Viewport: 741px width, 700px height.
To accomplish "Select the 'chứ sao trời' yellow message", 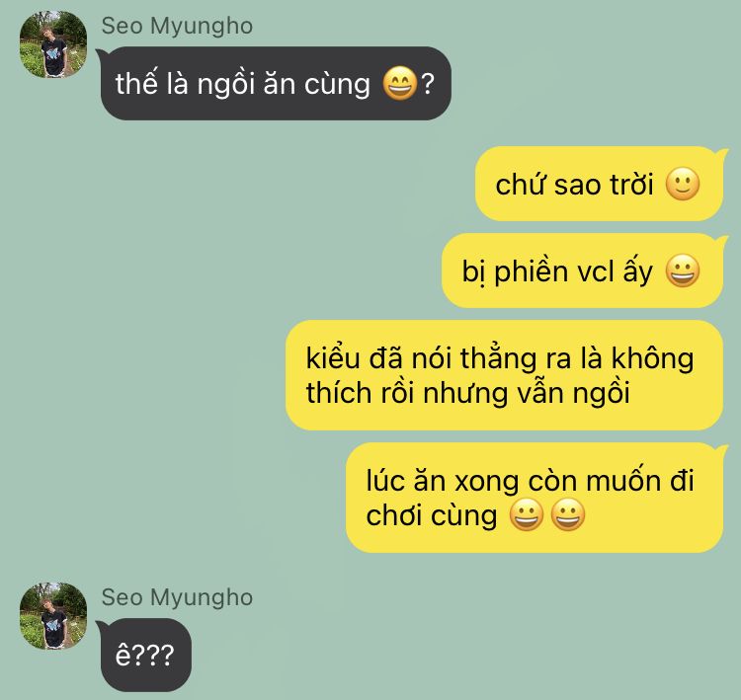I will coord(599,184).
